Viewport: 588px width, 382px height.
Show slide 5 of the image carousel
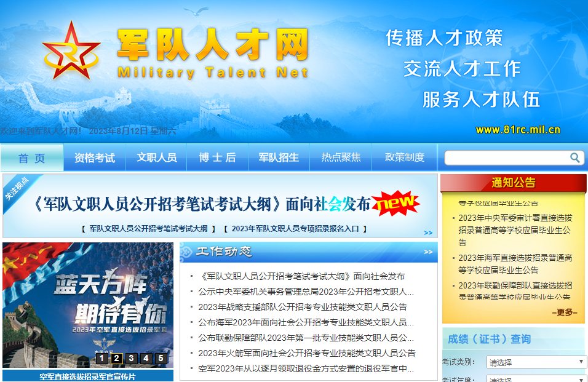(161, 359)
